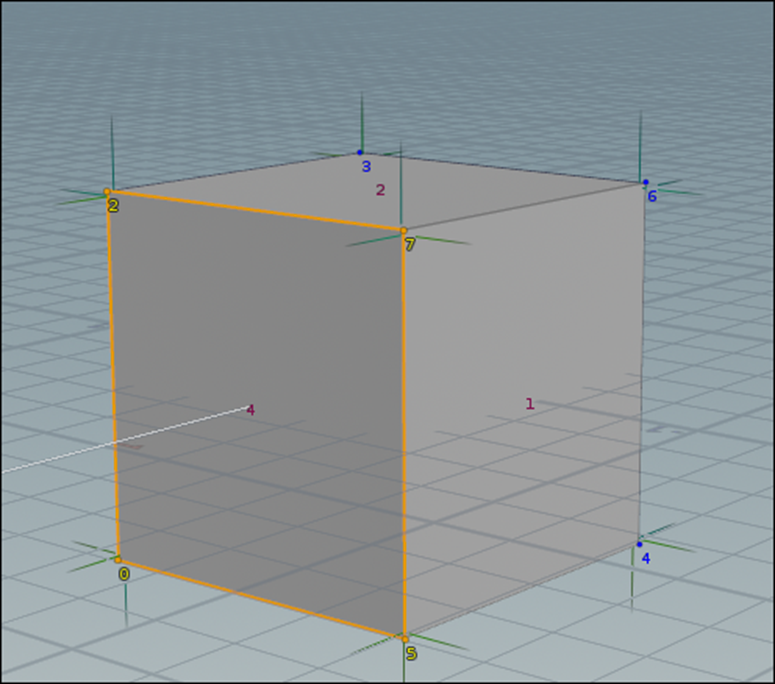Select orange edge between points 2 and 7
The image size is (775, 684).
click(x=255, y=211)
